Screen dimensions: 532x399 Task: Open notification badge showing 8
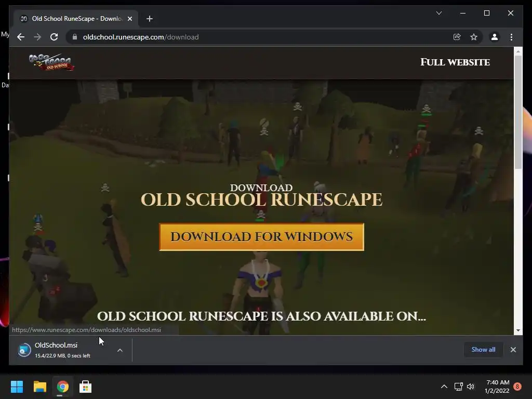click(x=517, y=387)
